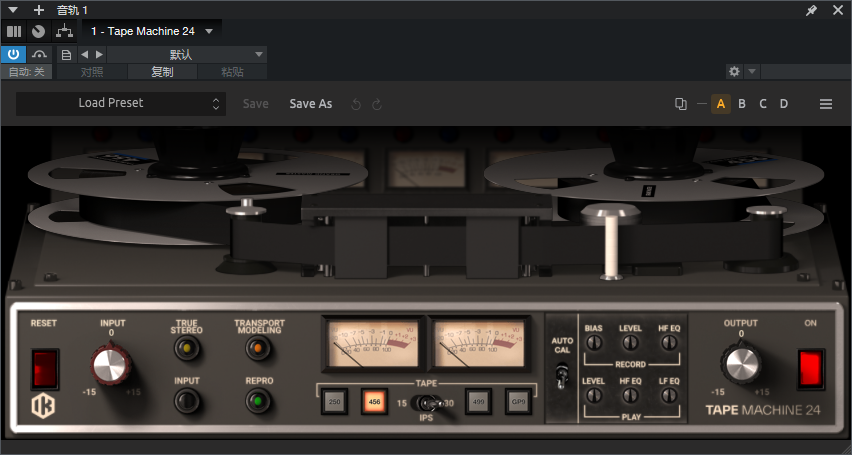Open the gear settings icon

(735, 71)
